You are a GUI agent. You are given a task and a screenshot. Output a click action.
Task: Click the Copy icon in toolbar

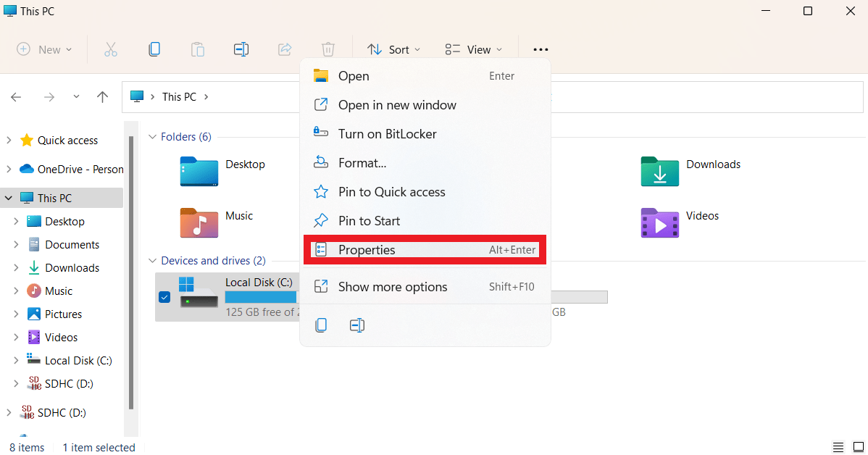click(x=154, y=49)
